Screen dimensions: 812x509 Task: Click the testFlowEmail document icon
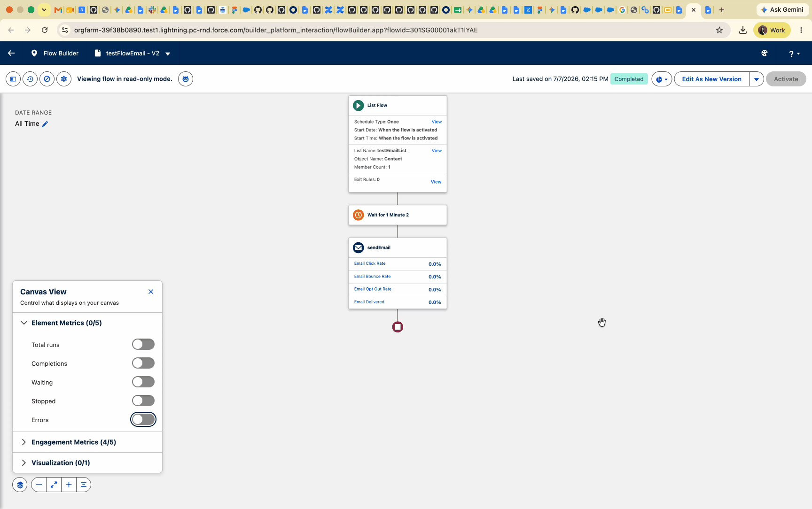(98, 53)
